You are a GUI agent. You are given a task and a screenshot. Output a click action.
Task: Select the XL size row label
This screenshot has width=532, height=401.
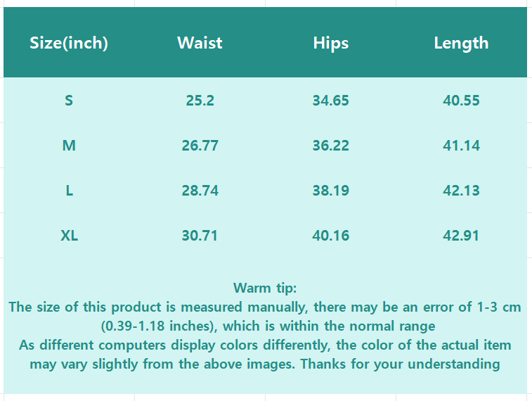tap(69, 236)
